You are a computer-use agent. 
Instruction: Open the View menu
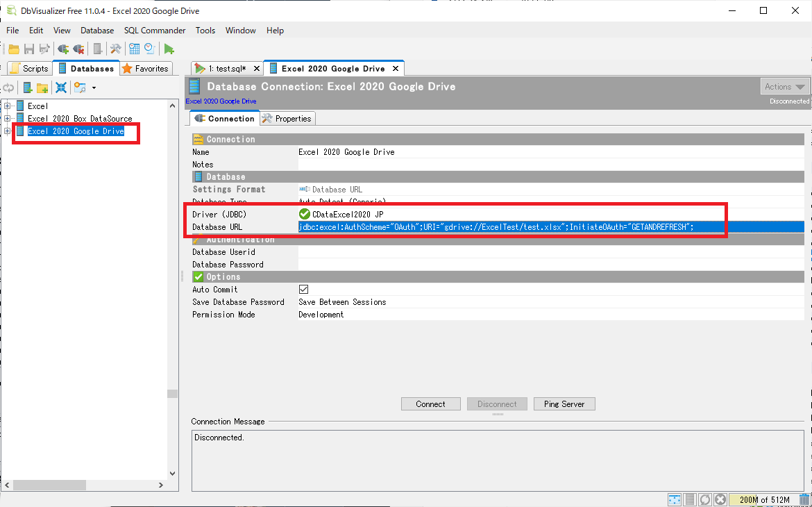[x=62, y=31]
